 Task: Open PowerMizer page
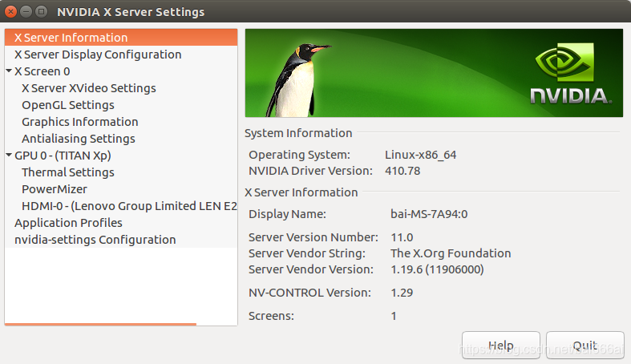pos(121,189)
